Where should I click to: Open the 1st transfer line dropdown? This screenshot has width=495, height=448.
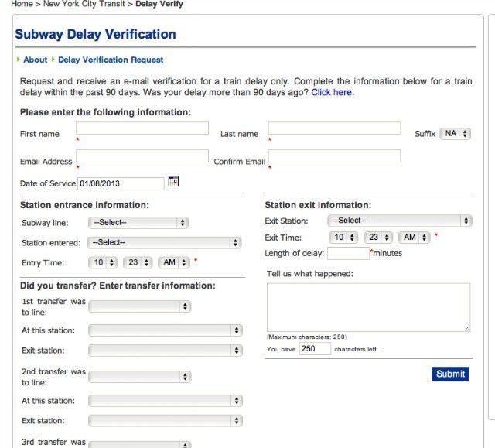click(x=139, y=306)
